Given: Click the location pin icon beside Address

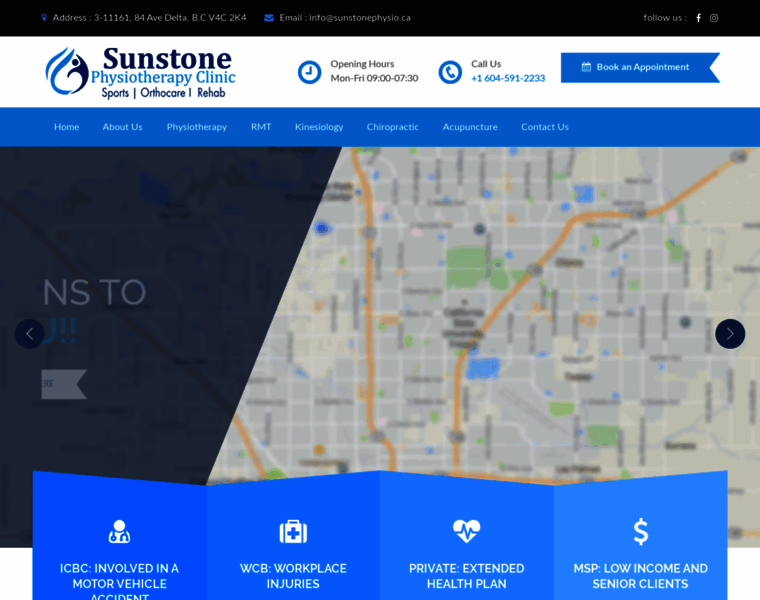Looking at the screenshot, I should [x=44, y=17].
